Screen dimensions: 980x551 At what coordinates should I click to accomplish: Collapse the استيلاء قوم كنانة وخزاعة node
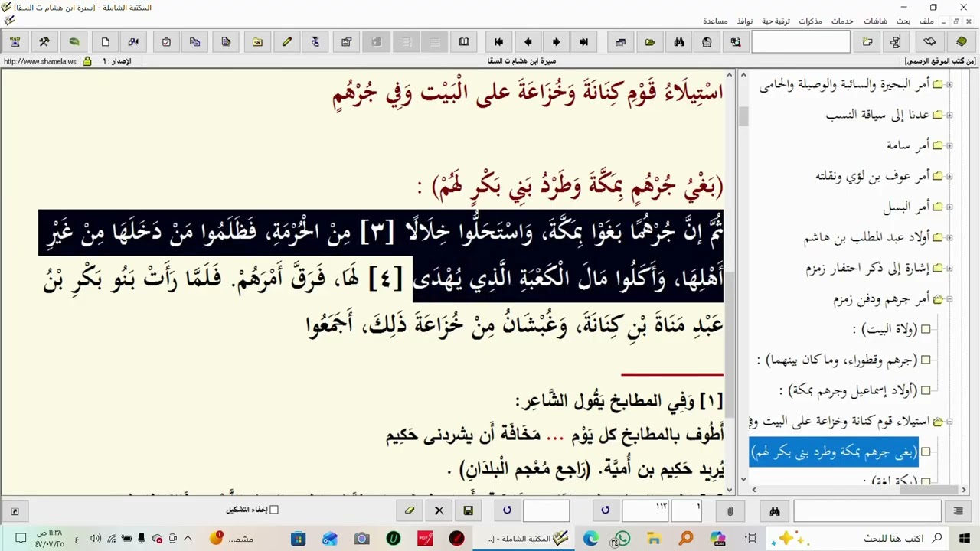click(x=949, y=422)
